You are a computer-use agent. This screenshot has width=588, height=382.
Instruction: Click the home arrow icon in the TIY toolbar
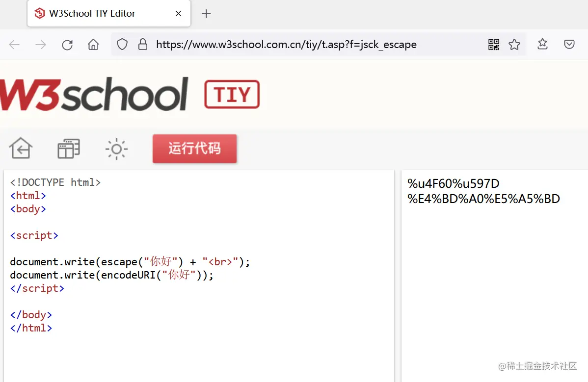pyautogui.click(x=20, y=148)
